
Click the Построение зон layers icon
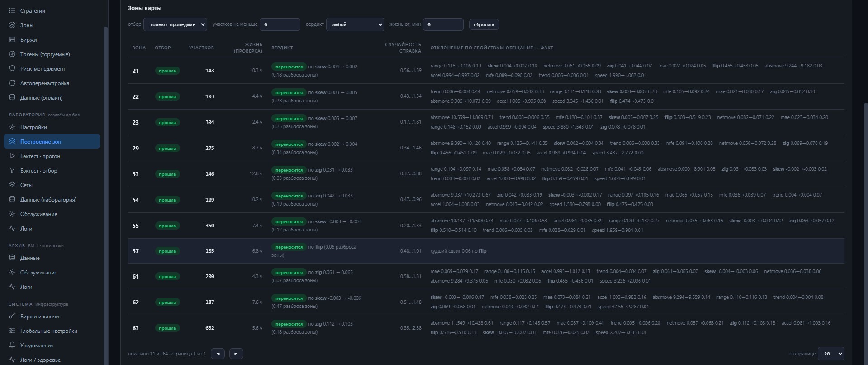[12, 141]
